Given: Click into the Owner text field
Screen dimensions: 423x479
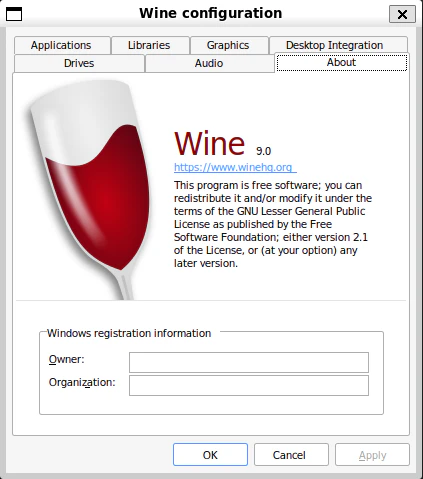Looking at the screenshot, I should tap(249, 362).
